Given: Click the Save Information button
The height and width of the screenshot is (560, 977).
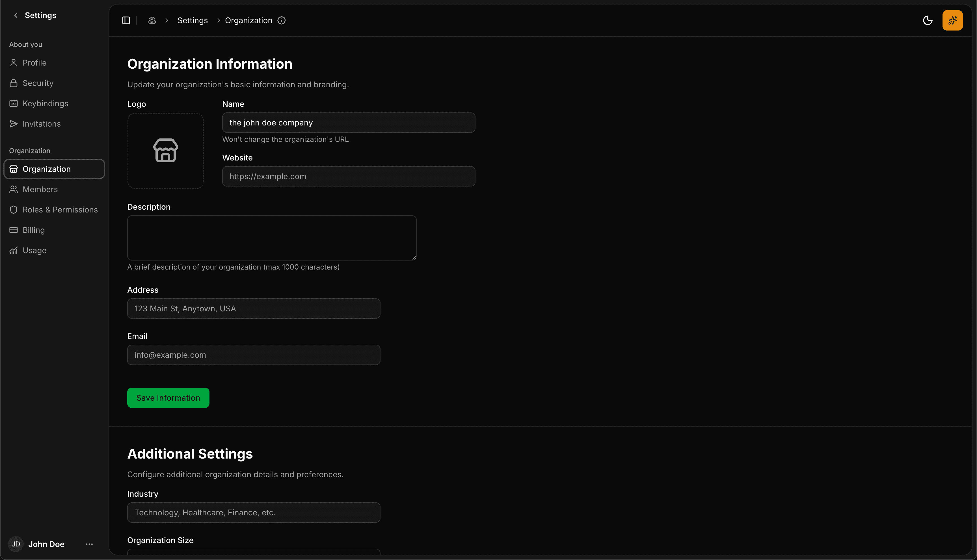Looking at the screenshot, I should [x=168, y=397].
